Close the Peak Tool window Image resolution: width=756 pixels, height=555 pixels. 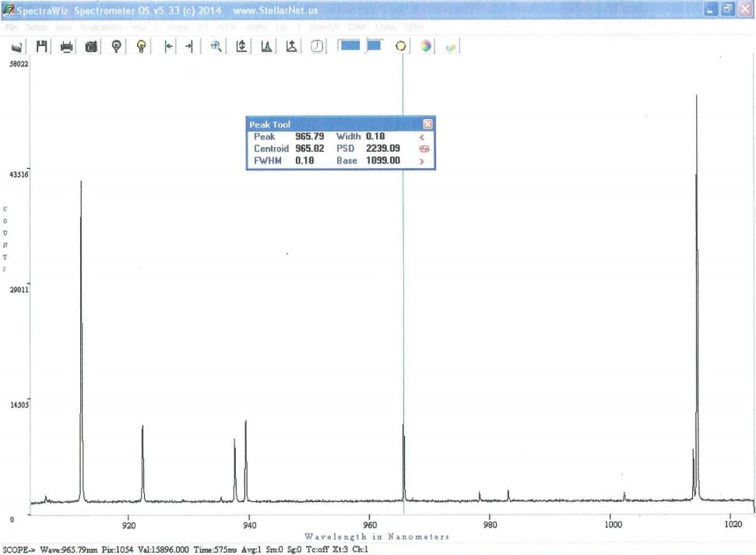427,124
